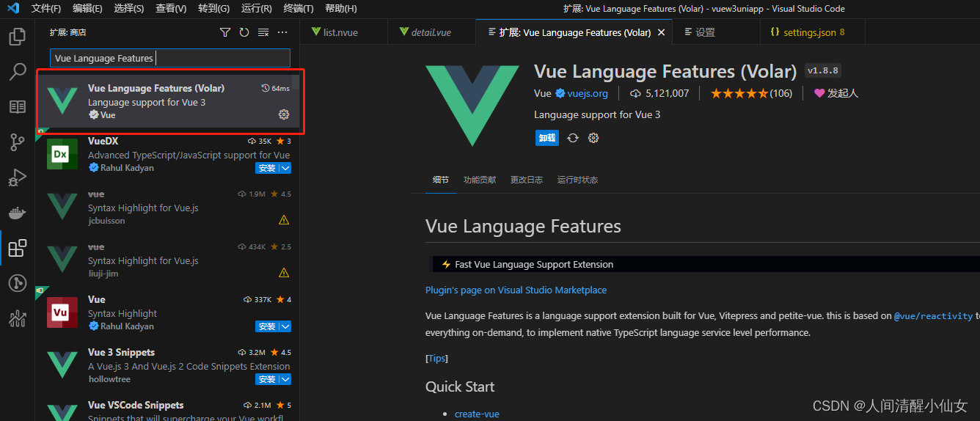Select vue extension by jcbuisson
980x421 pixels.
[x=168, y=207]
